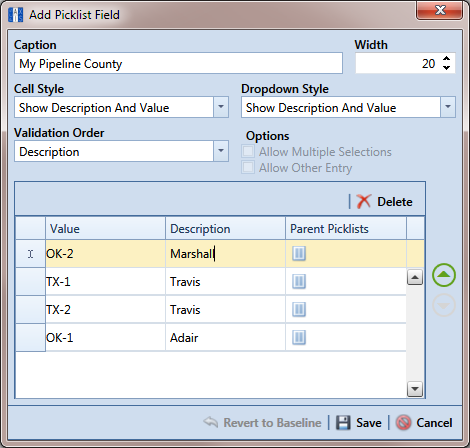Viewport: 470px width, 448px height.
Task: Click Travis description in TX-2 row
Action: pos(225,310)
